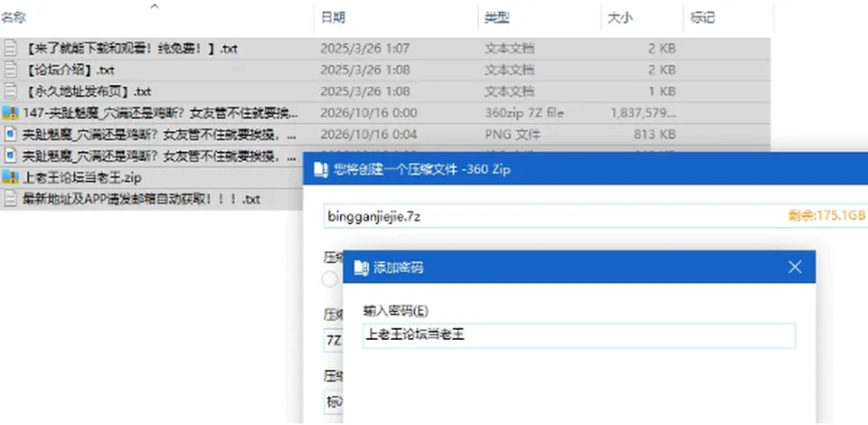The height and width of the screenshot is (425, 868).
Task: Select the file 【论坛介绍】.txt
Action: (x=70, y=71)
